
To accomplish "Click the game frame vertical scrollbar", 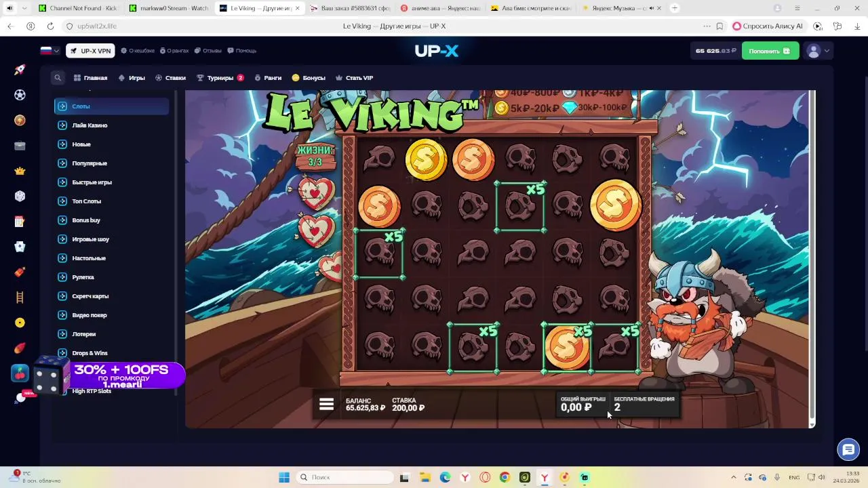I will [x=812, y=258].
